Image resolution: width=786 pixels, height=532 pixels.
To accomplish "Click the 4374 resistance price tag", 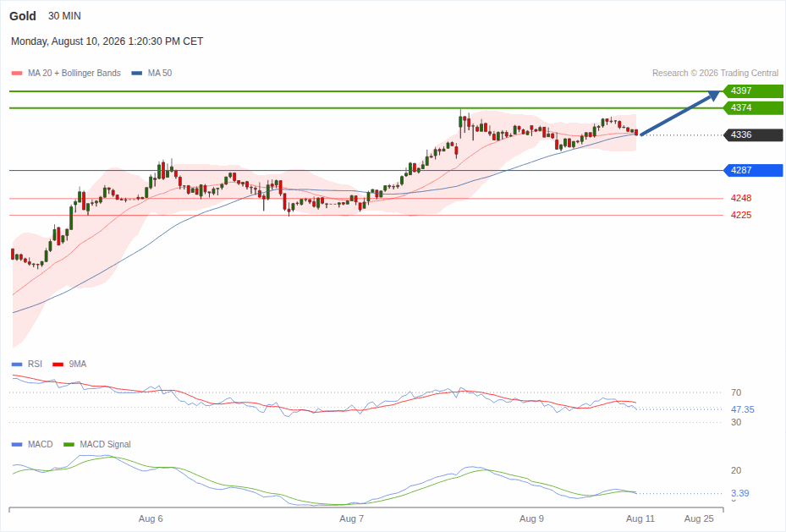I will tap(753, 107).
